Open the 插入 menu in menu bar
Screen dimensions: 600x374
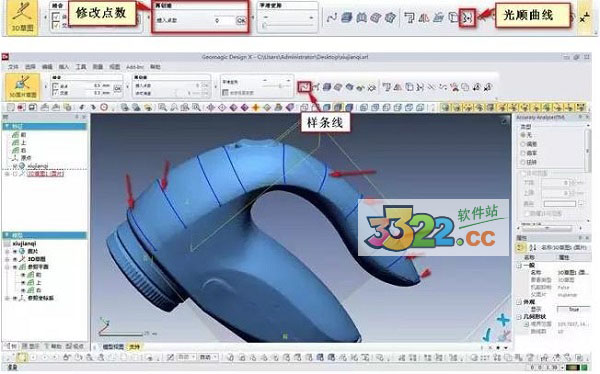point(64,67)
